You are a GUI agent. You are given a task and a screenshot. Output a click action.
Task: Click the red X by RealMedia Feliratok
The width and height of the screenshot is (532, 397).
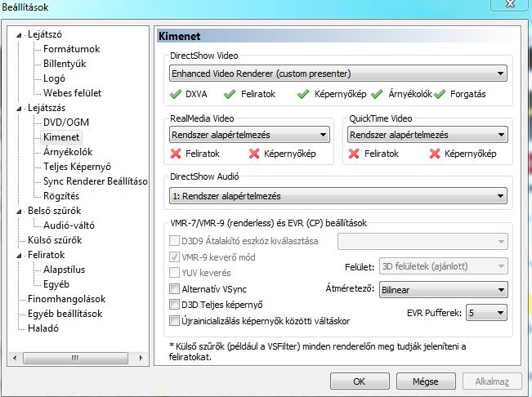tap(176, 154)
